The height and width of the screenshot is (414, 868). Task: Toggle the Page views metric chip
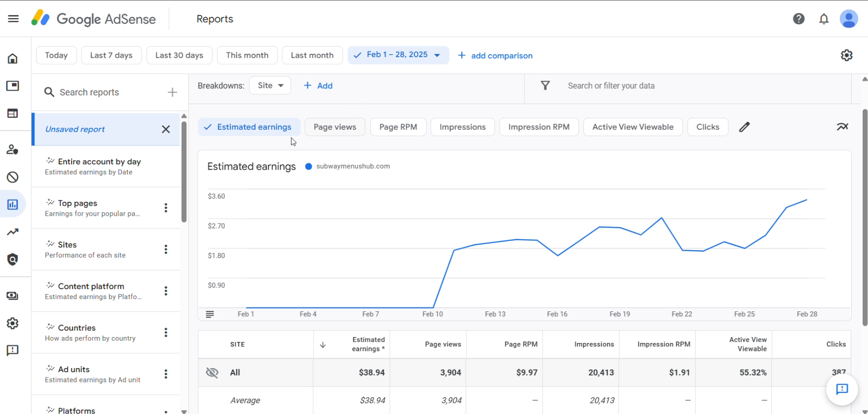[335, 127]
